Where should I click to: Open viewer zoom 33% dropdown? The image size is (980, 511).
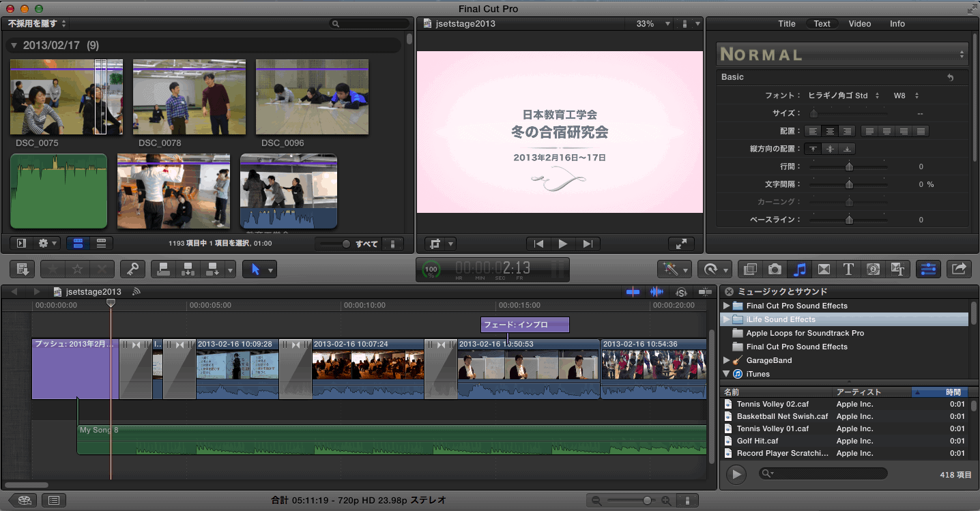click(653, 23)
